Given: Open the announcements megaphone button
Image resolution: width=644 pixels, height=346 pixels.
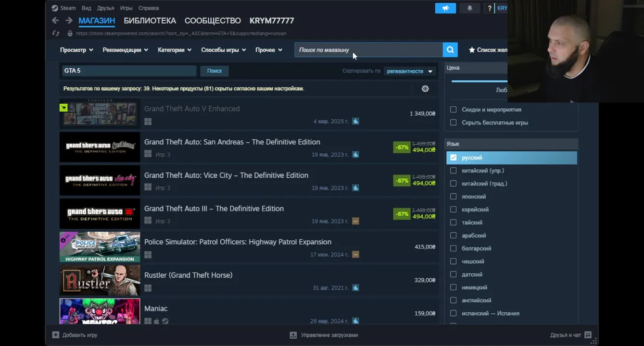Looking at the screenshot, I should pos(445,8).
